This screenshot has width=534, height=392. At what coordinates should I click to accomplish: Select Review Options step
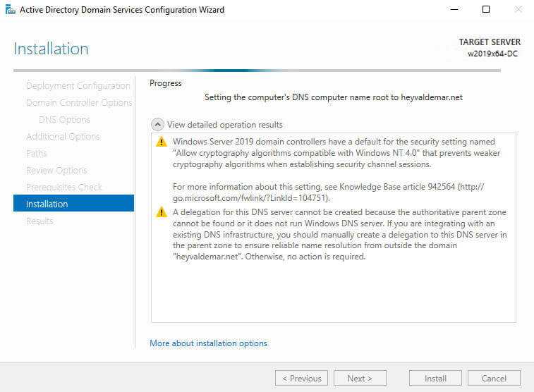pos(56,170)
